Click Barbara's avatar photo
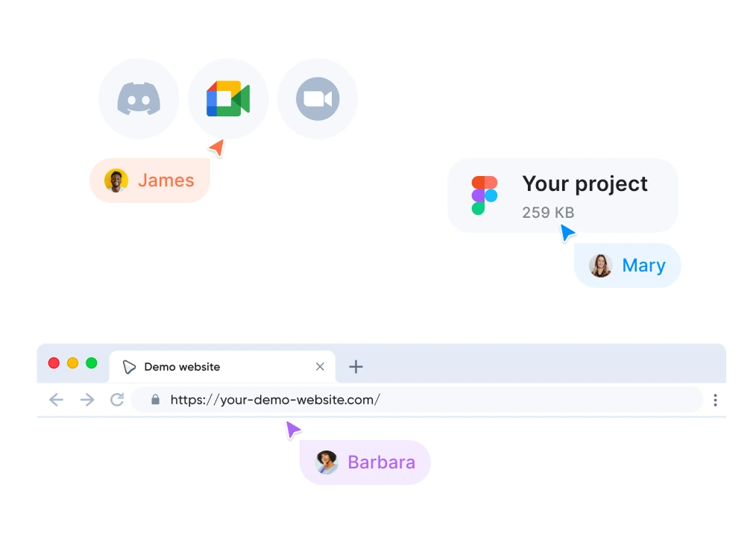Screen dimensions: 756x552 click(x=327, y=462)
